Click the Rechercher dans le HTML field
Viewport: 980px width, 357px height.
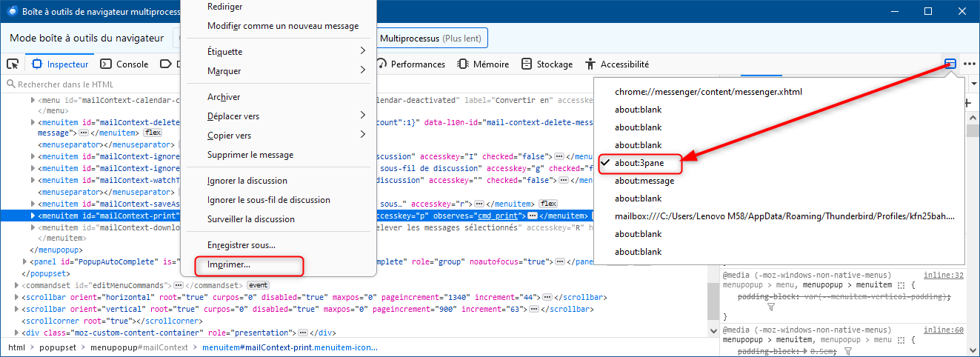point(89,84)
